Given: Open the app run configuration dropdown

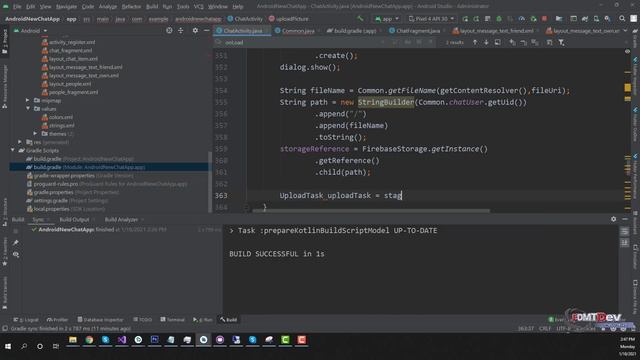Looking at the screenshot, I should tap(387, 19).
